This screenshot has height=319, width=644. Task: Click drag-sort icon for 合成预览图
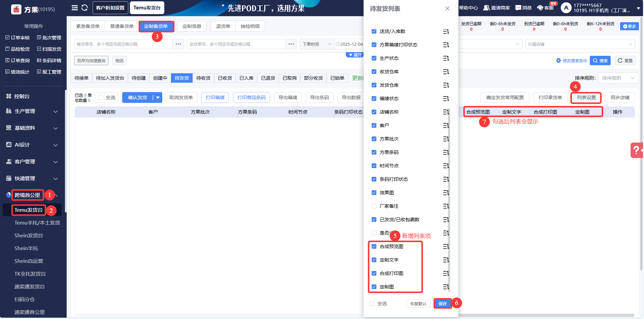(446, 246)
